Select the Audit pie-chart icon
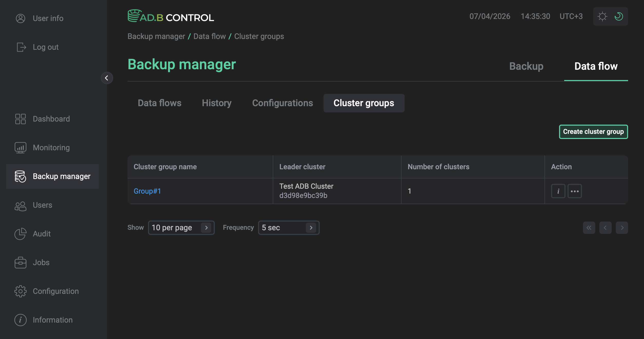The image size is (644, 339). click(x=20, y=234)
